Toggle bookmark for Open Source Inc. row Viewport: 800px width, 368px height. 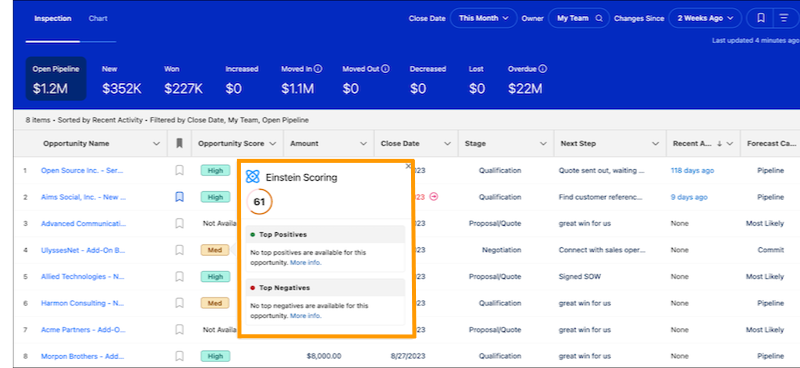click(179, 170)
